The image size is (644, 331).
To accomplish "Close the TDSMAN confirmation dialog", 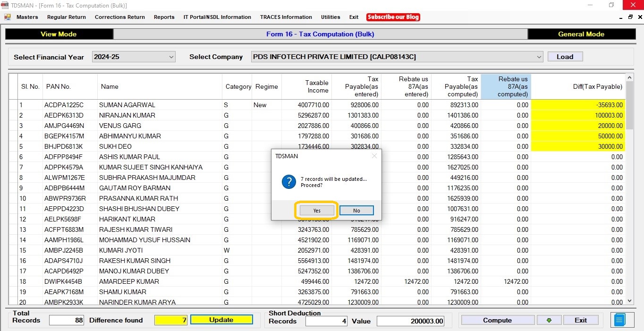I will coord(374,156).
